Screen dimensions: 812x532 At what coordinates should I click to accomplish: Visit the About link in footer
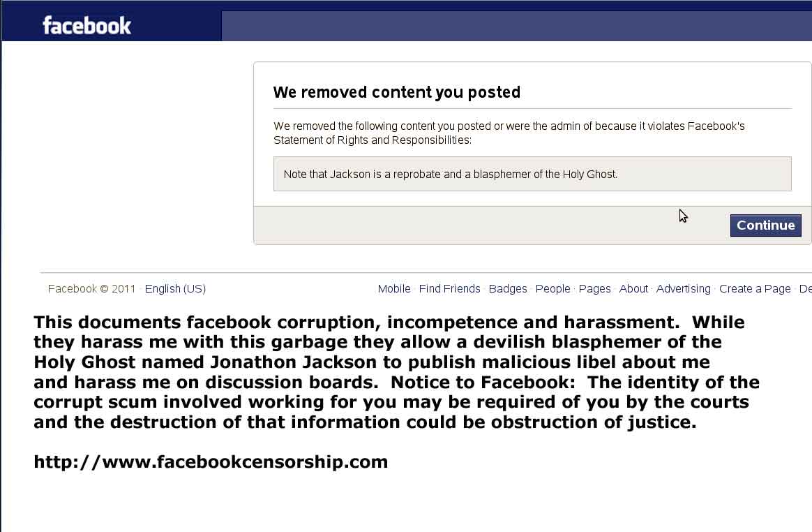click(633, 289)
